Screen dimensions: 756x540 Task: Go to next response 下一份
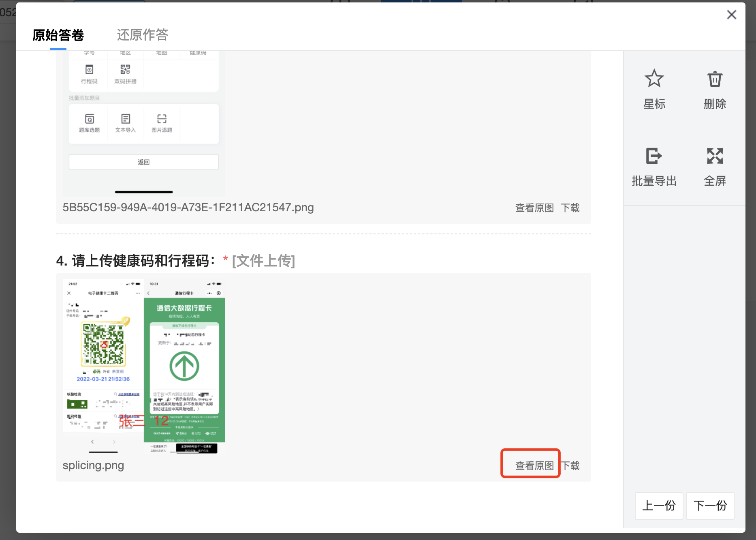coord(710,506)
